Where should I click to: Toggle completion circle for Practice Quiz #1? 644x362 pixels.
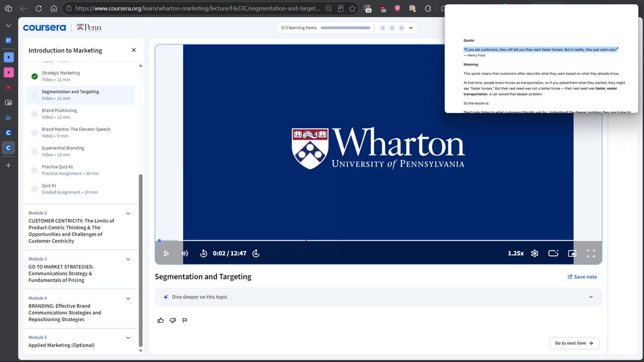point(34,170)
